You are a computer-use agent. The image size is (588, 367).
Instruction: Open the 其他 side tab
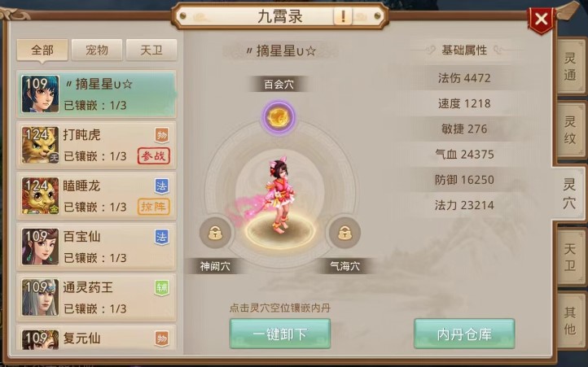tap(570, 321)
